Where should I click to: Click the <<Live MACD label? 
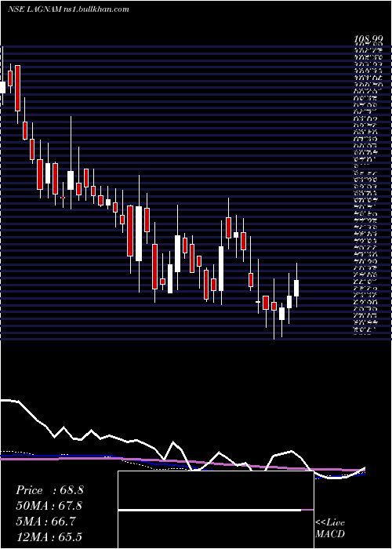(330, 529)
